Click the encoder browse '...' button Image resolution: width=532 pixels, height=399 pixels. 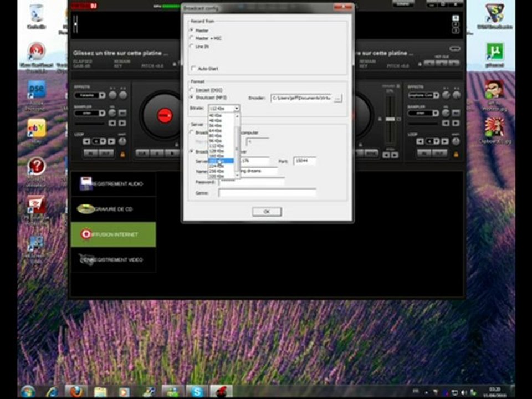pos(338,99)
